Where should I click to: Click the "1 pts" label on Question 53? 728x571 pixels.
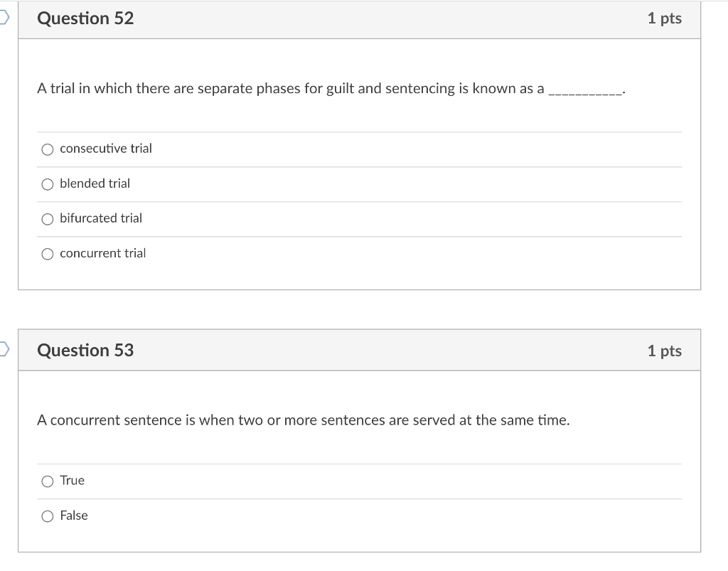[666, 350]
